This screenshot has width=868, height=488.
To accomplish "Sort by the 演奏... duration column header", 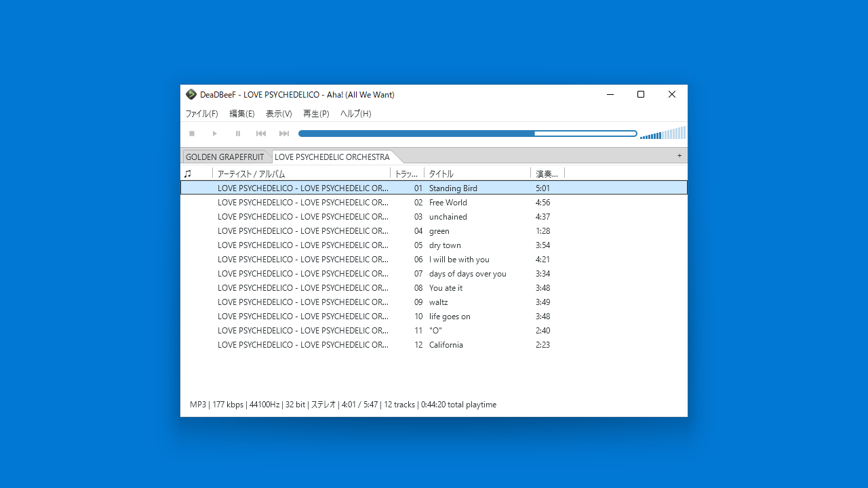I will click(x=548, y=174).
